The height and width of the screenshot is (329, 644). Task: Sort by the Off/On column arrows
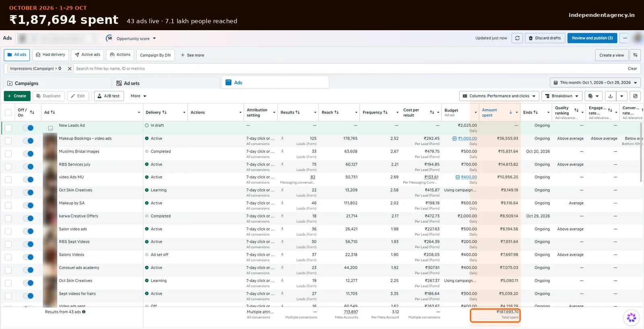(32, 112)
